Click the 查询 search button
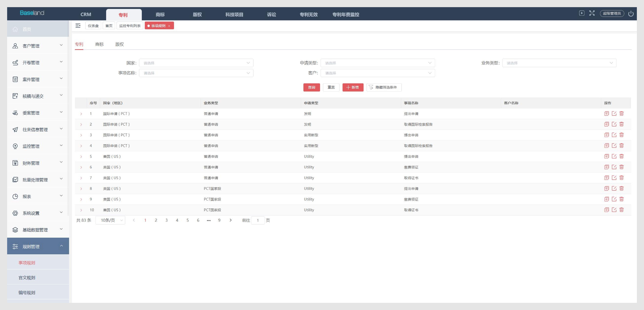 (x=312, y=87)
